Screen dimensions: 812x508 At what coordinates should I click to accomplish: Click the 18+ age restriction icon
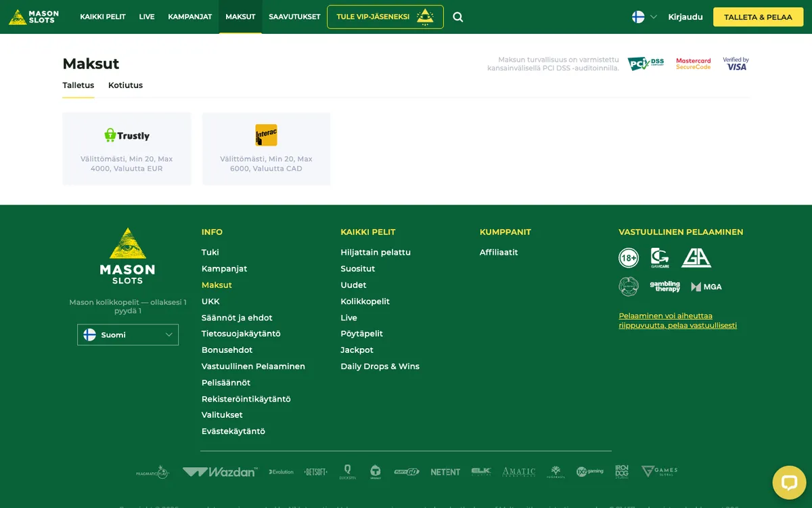(x=629, y=258)
